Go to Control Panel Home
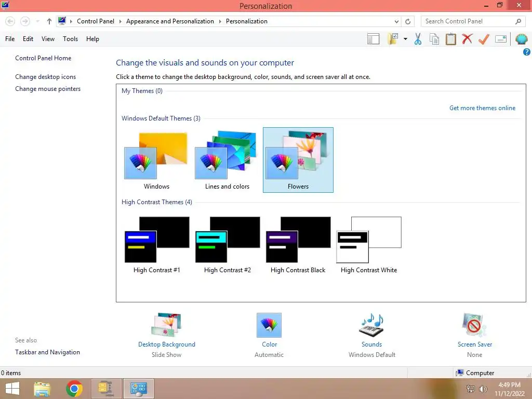 point(43,58)
